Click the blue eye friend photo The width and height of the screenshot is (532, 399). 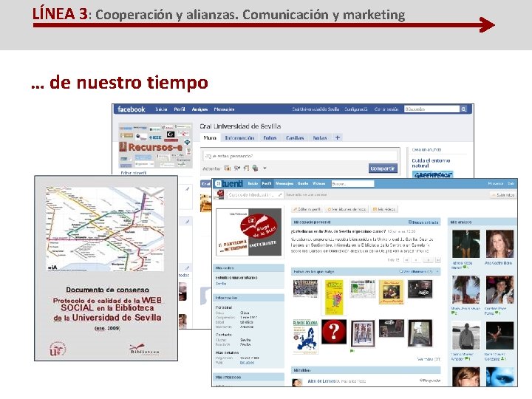[x=499, y=377]
